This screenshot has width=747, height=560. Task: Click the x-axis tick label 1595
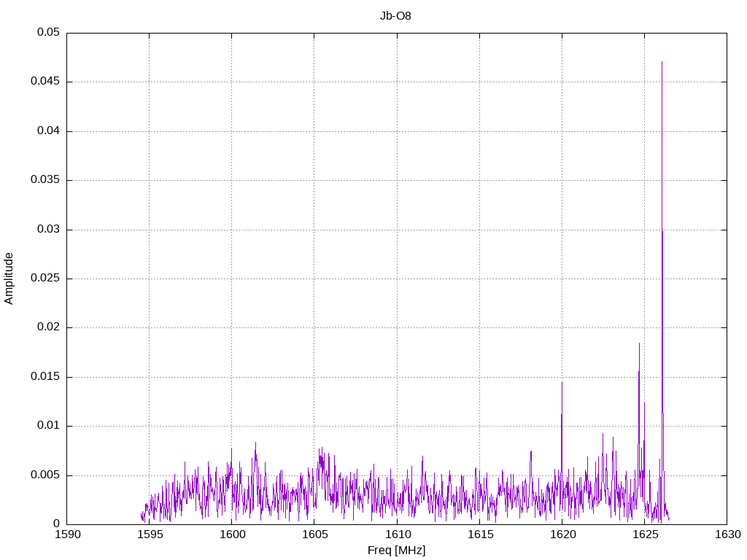[x=150, y=534]
